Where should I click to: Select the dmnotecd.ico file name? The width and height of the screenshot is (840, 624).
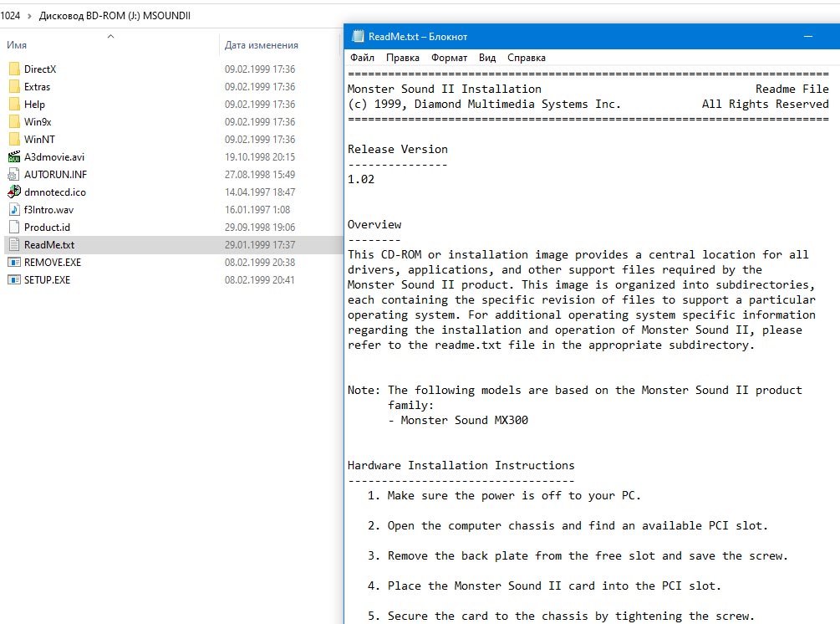pyautogui.click(x=54, y=192)
